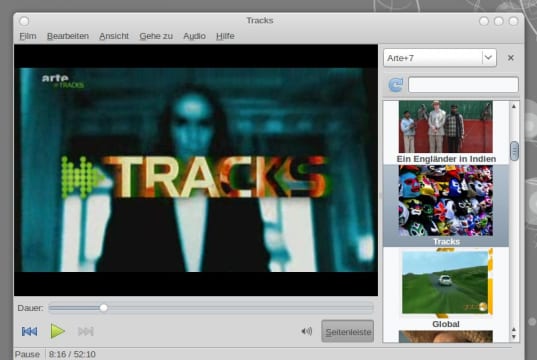Select the Ein Engländer in Indien thumbnail
537x360 pixels.
pos(446,127)
